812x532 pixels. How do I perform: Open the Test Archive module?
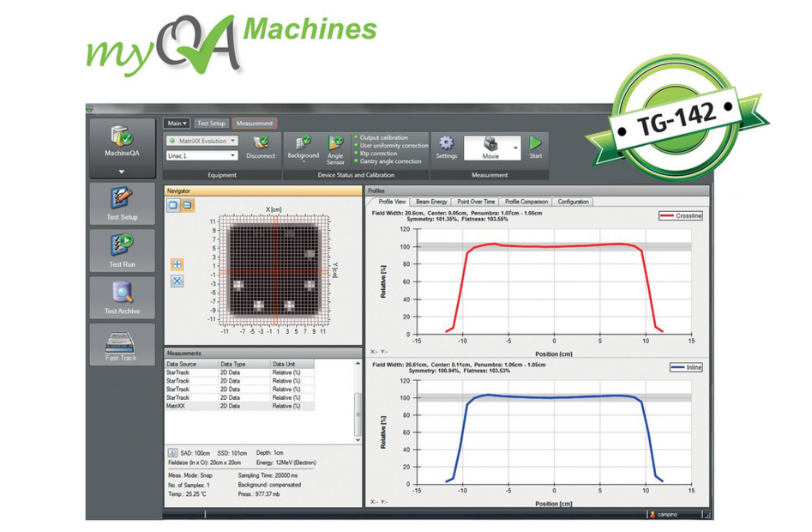coord(123,298)
